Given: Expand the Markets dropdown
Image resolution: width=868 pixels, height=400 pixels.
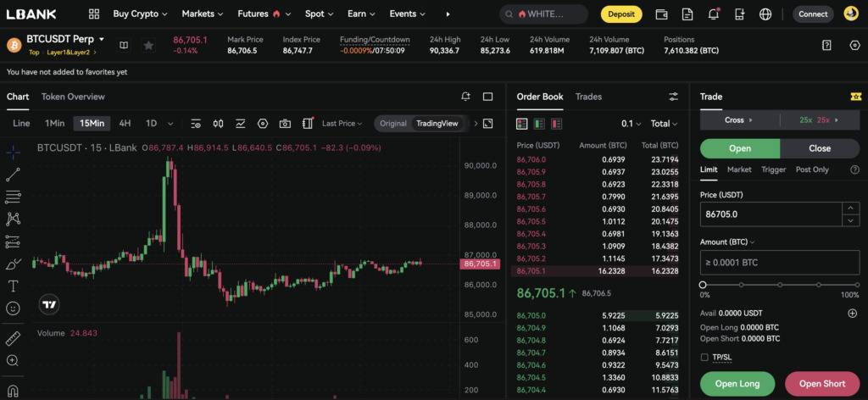Looking at the screenshot, I should pyautogui.click(x=203, y=14).
